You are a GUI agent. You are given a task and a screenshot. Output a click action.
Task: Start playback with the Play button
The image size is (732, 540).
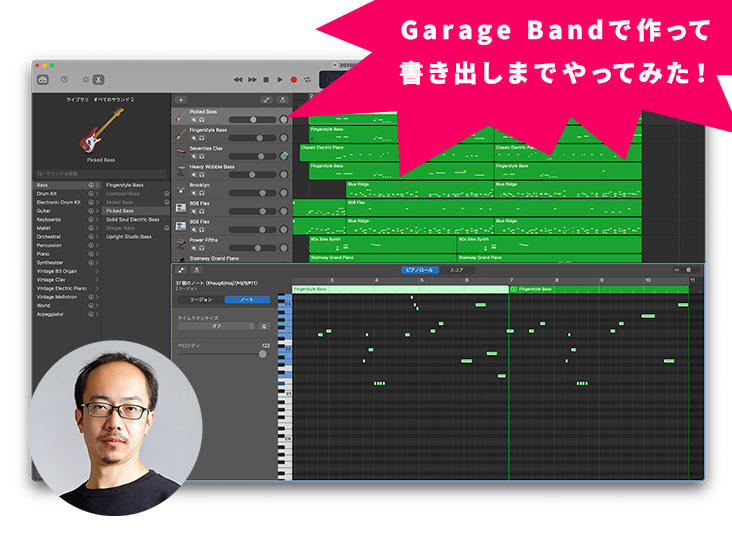(280, 80)
